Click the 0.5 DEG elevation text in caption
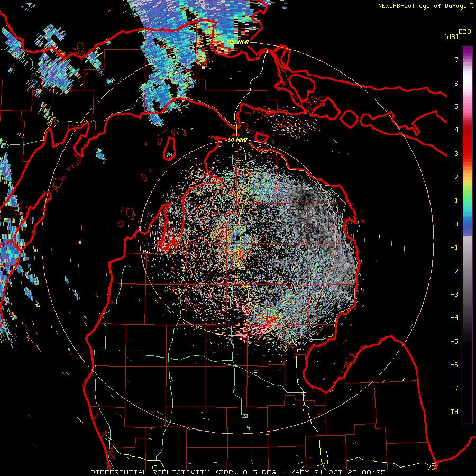Screen dimensions: 476x476 click(259, 472)
